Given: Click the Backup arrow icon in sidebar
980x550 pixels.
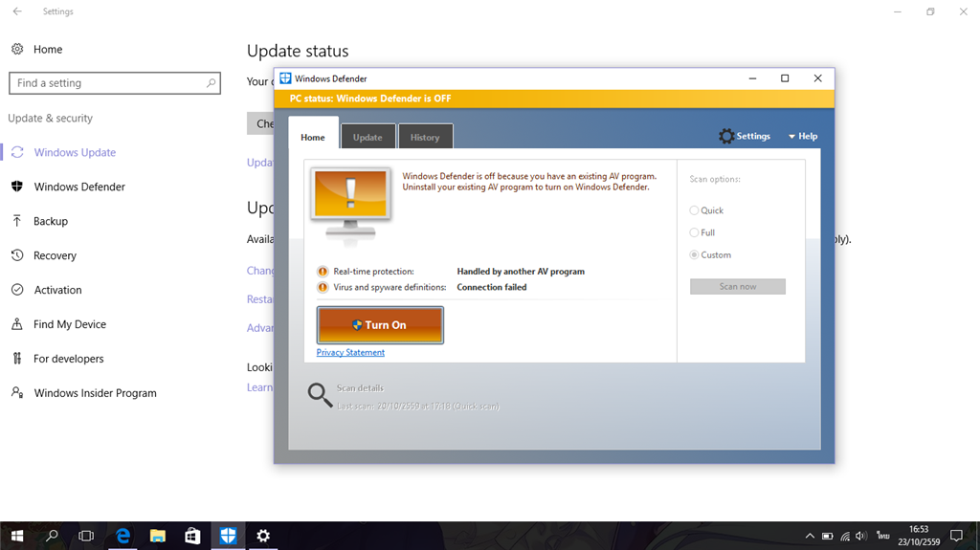Looking at the screenshot, I should click(x=17, y=221).
